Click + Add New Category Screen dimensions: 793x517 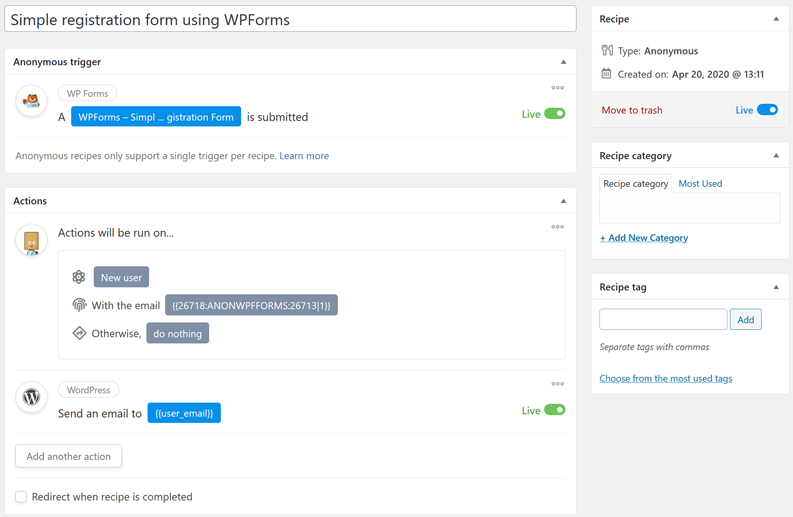[644, 238]
